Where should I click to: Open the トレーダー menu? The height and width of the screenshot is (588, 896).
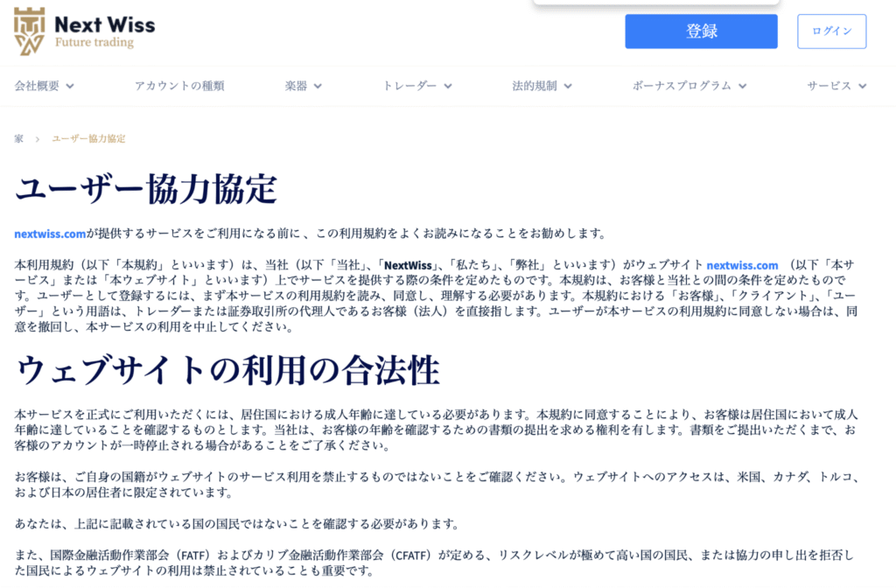point(409,86)
